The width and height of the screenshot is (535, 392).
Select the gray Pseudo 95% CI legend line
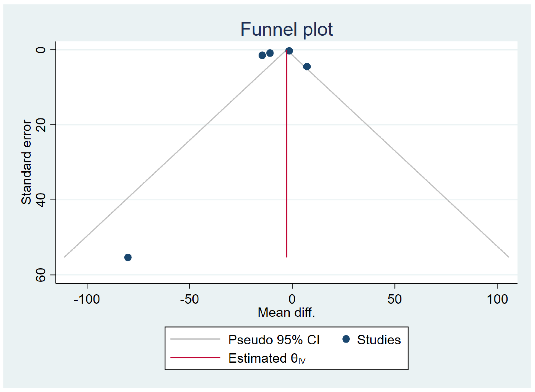click(195, 339)
